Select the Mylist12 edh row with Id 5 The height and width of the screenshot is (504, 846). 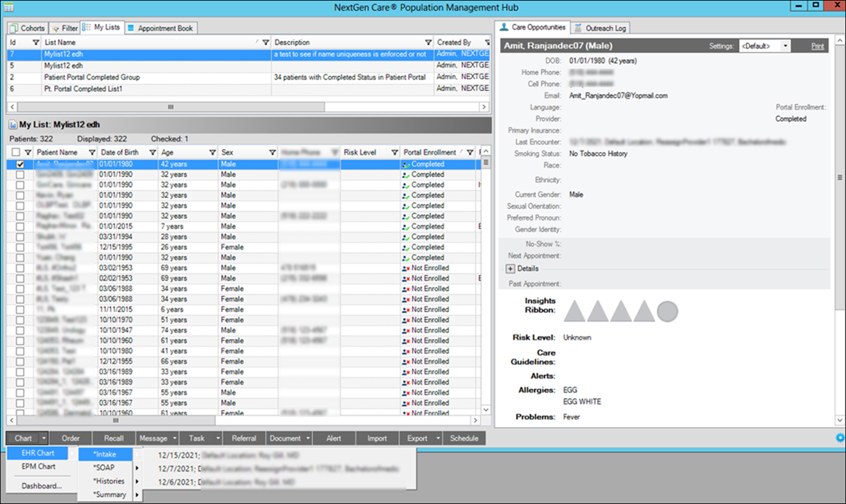coord(248,65)
